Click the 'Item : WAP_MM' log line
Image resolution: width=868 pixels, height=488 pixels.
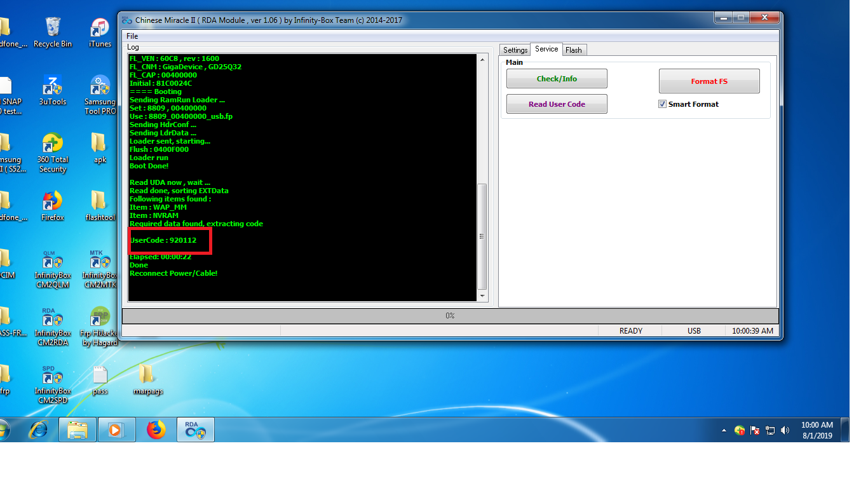click(158, 207)
